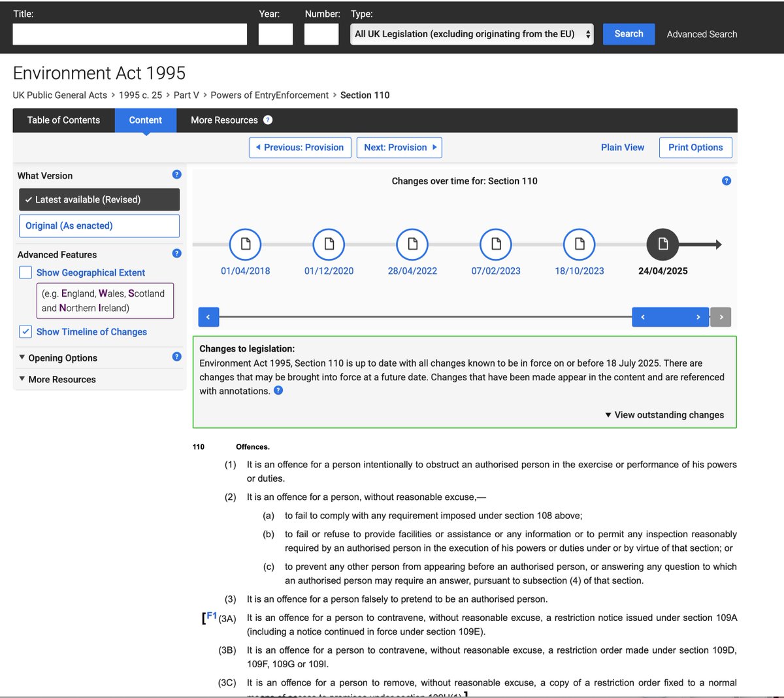784x698 pixels.
Task: Click the timeline range slider handle
Action: click(670, 317)
